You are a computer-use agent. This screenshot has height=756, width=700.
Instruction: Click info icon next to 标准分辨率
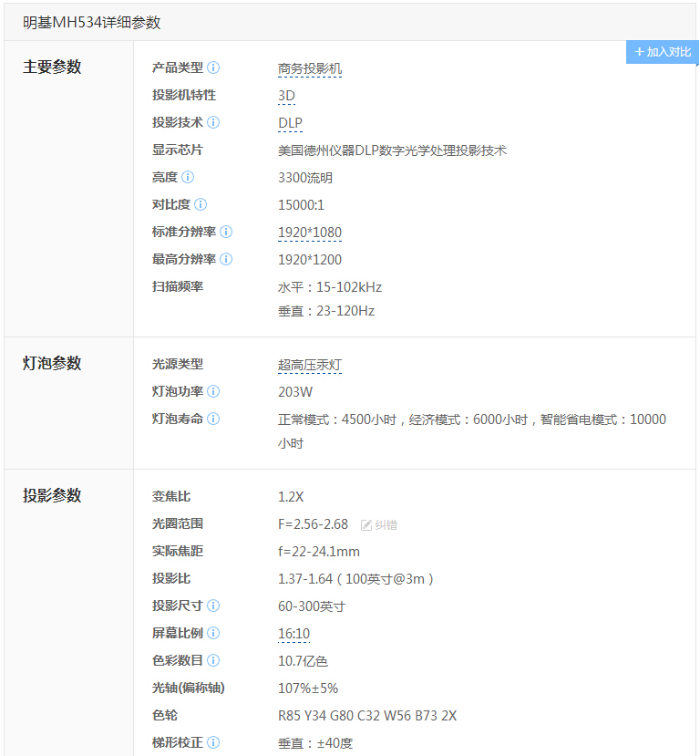click(226, 232)
